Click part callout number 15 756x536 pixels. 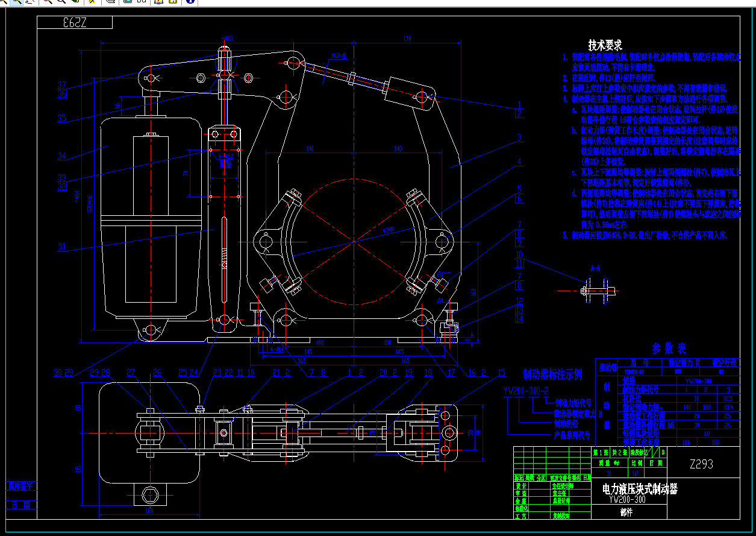502,373
